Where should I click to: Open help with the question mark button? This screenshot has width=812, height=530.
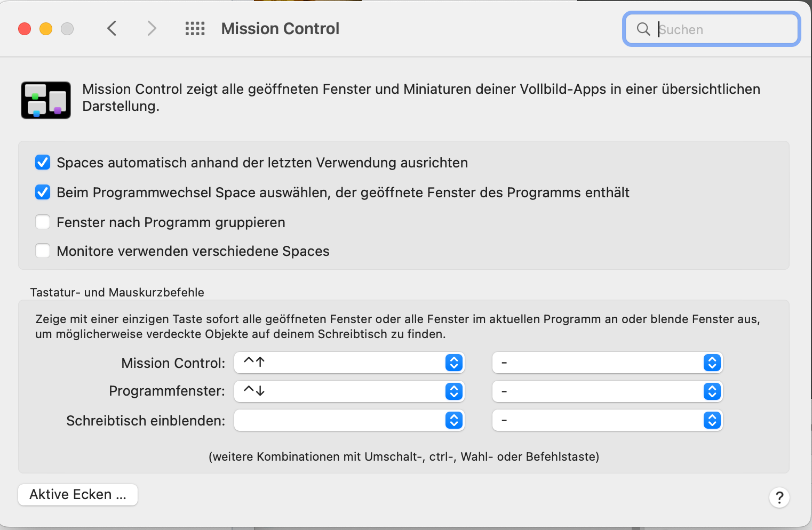pyautogui.click(x=779, y=497)
